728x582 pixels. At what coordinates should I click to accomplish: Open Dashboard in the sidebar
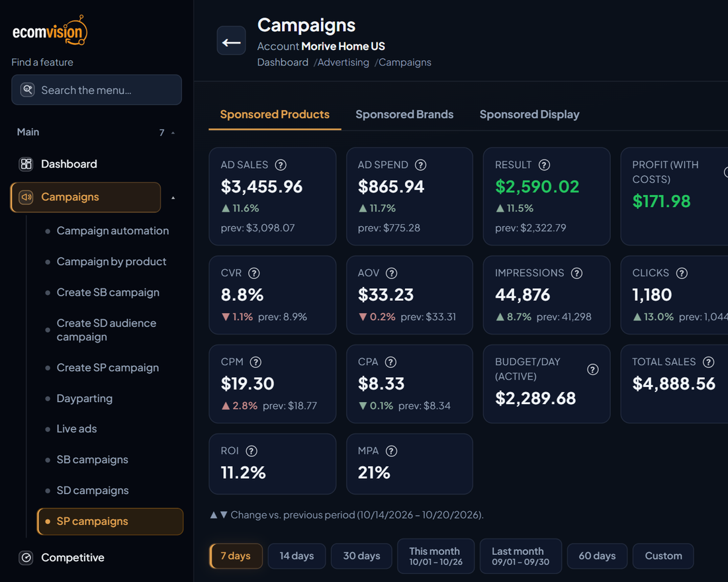(x=69, y=164)
